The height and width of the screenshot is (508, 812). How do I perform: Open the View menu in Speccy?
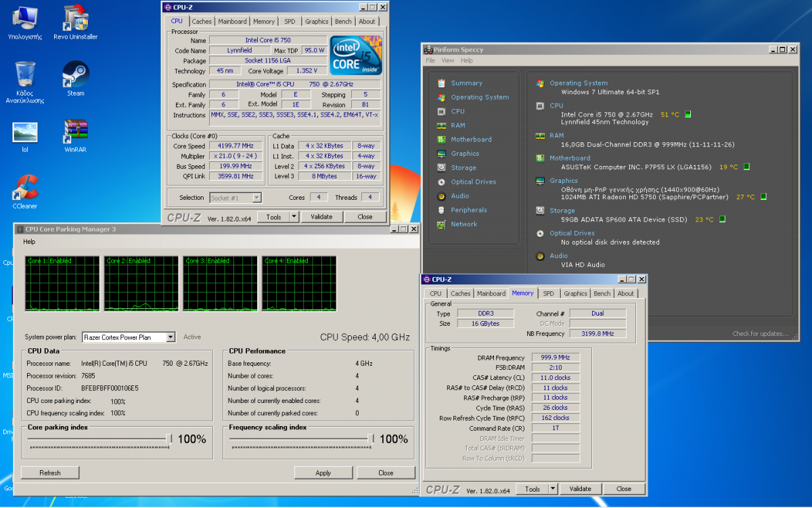coord(447,61)
